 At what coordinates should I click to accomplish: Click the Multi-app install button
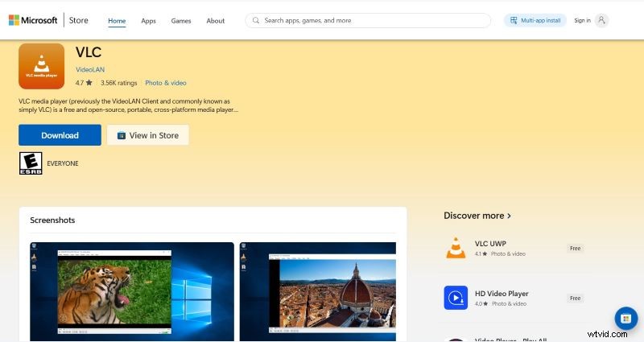pyautogui.click(x=535, y=20)
